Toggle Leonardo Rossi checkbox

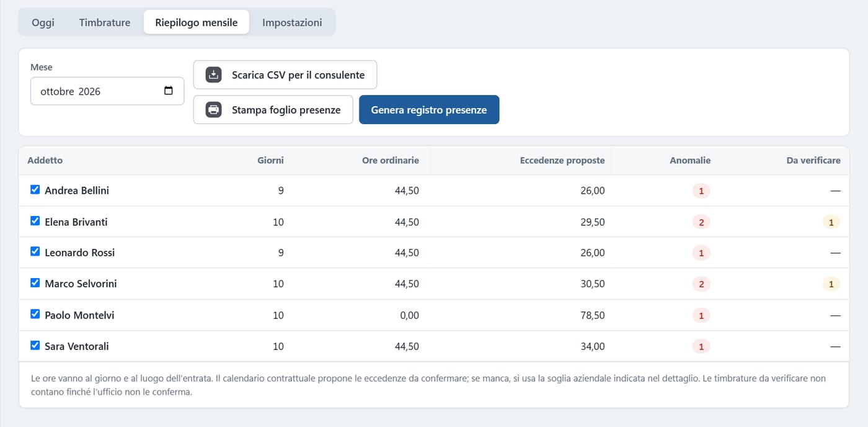35,252
